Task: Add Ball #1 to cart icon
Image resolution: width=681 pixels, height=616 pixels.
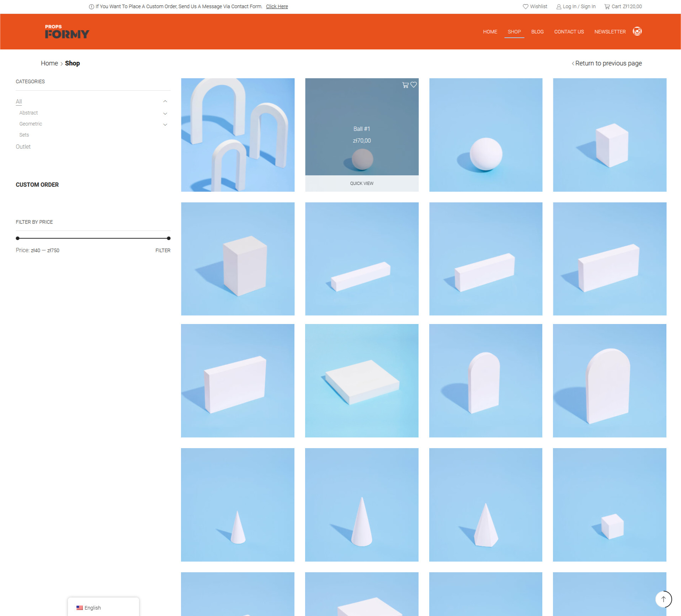Action: (405, 85)
